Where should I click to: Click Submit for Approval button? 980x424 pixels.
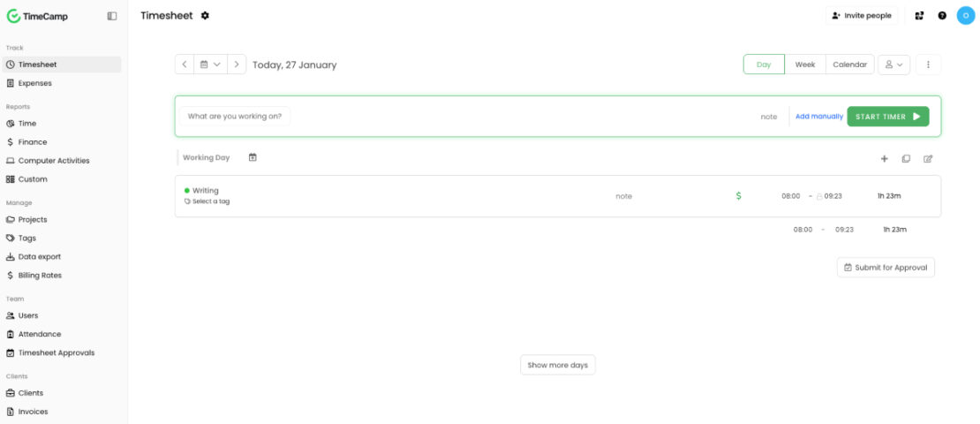[886, 268]
